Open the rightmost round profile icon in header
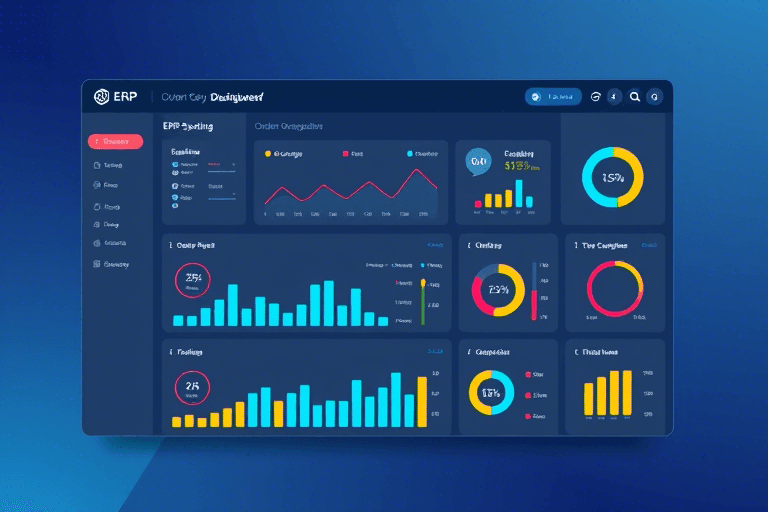768x512 pixels. click(x=655, y=97)
